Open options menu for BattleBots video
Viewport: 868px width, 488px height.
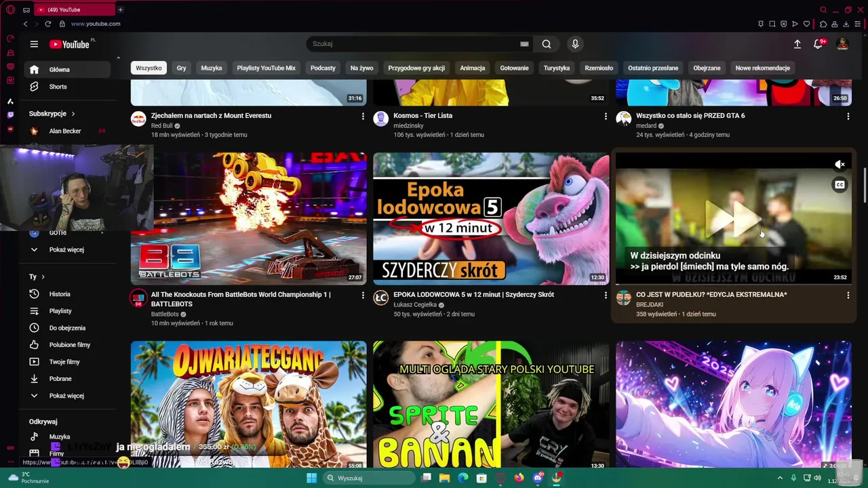(363, 296)
